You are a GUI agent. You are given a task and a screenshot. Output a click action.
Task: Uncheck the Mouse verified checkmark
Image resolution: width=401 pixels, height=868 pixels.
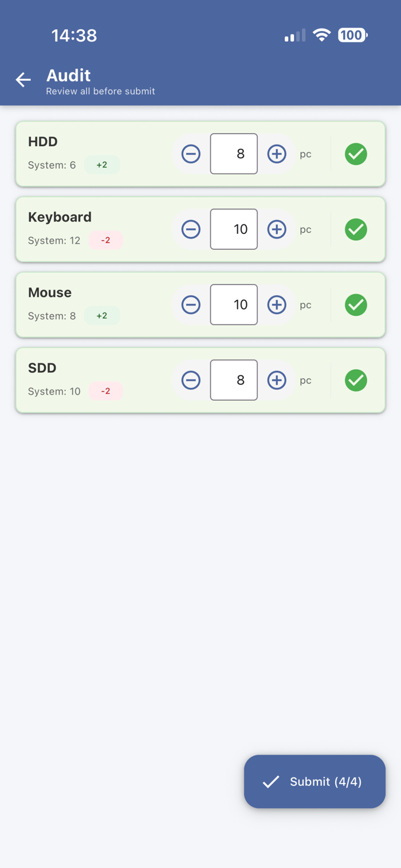coord(356,304)
